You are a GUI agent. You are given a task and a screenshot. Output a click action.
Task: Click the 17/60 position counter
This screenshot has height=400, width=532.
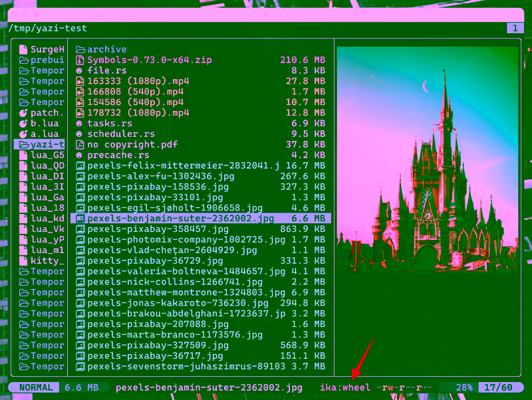pyautogui.click(x=497, y=387)
